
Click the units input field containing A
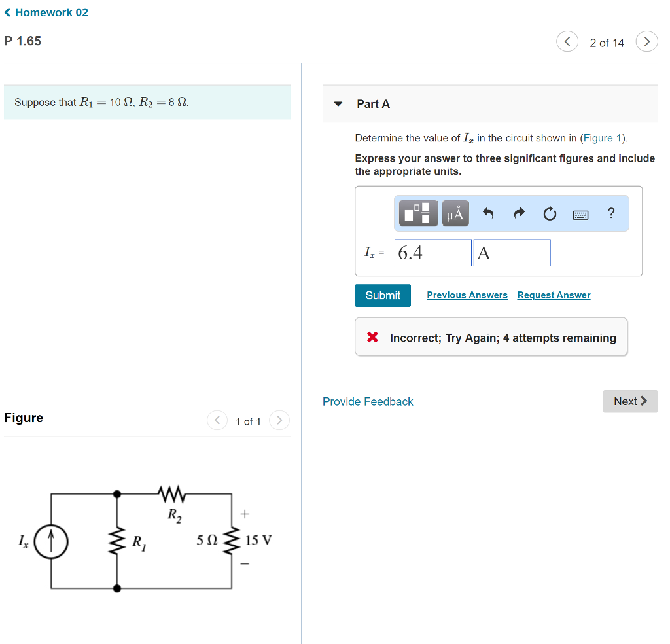click(512, 253)
